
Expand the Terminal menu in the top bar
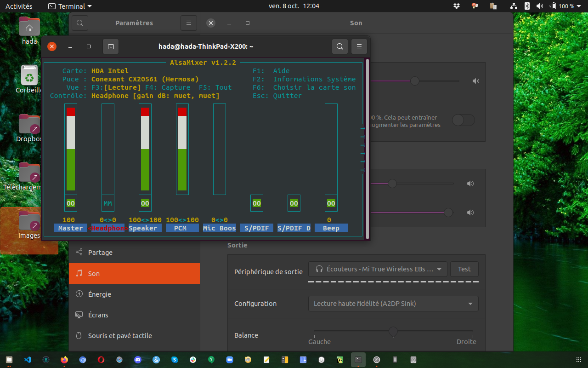point(70,6)
